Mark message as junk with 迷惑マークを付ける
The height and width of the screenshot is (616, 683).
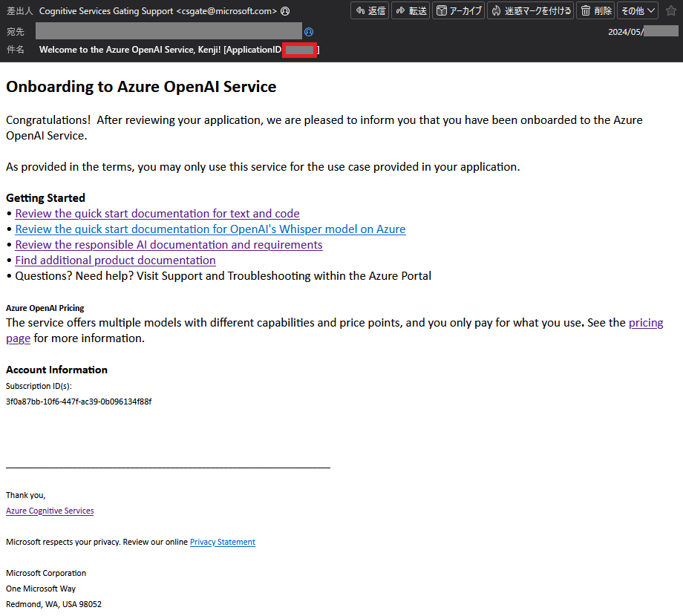531,11
